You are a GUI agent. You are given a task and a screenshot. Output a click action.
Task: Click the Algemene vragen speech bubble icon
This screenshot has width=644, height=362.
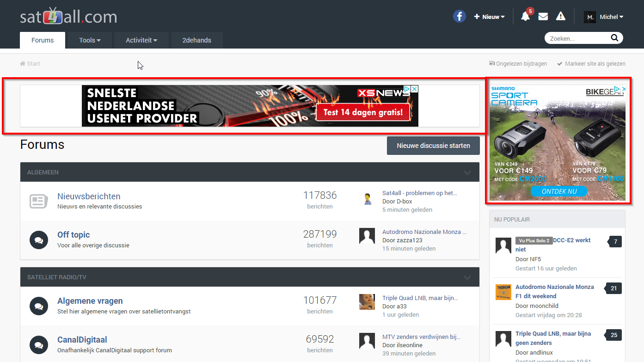39,306
